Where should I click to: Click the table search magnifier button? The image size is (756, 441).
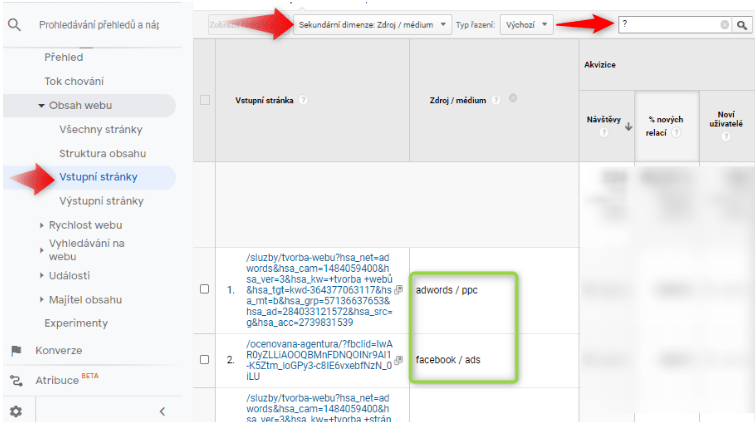pyautogui.click(x=742, y=25)
